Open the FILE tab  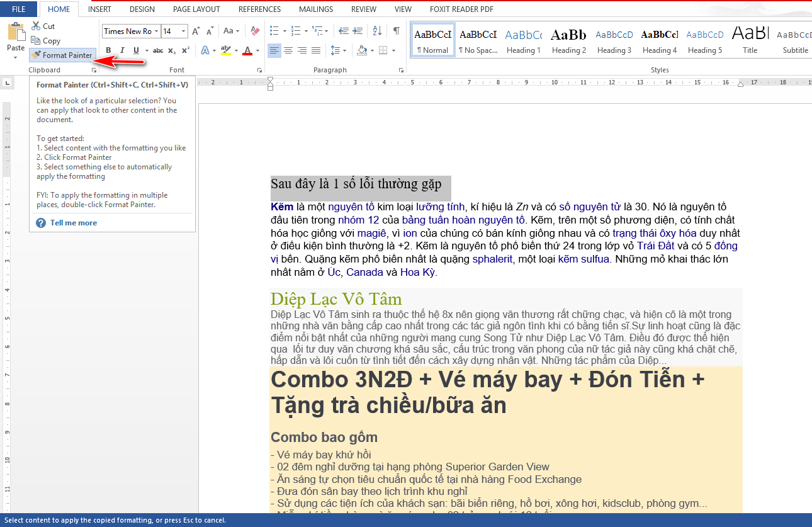point(19,9)
